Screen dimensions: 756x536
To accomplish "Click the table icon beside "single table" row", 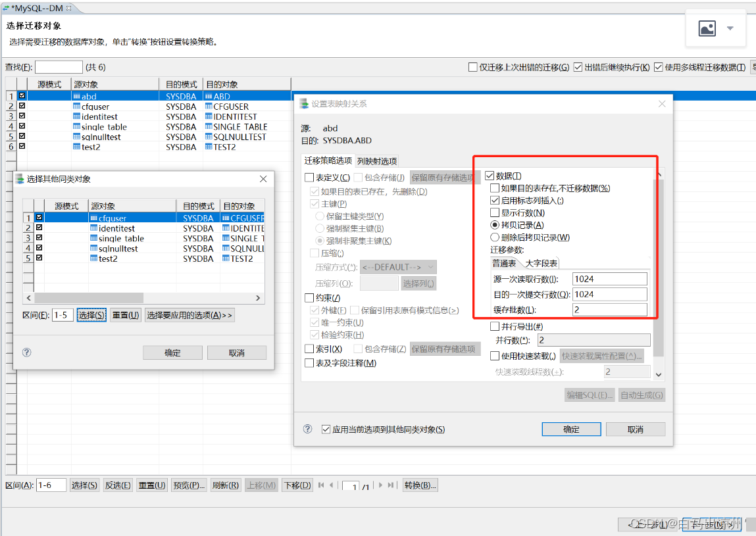I will [x=77, y=126].
